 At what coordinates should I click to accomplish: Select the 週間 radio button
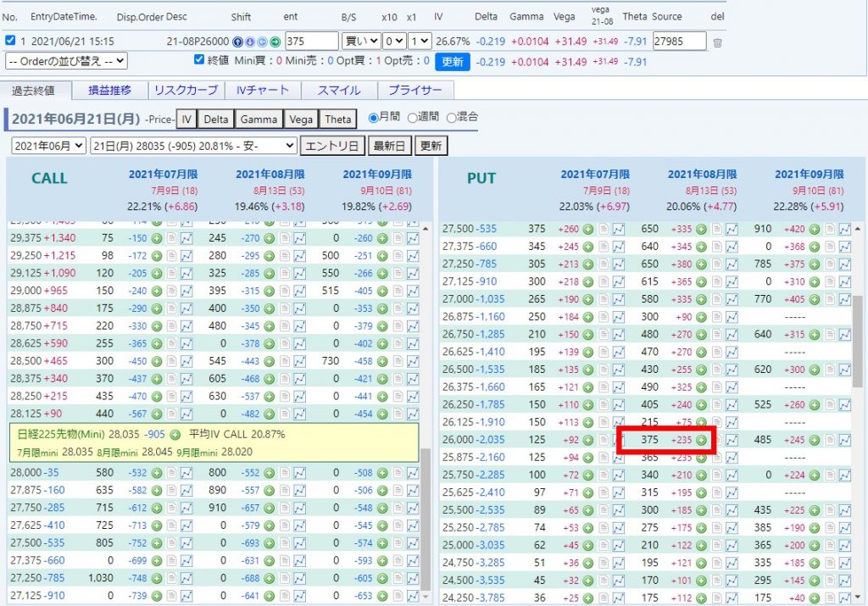tap(412, 117)
